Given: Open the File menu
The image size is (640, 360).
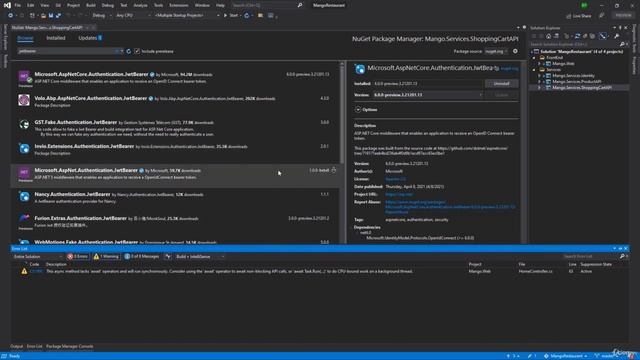Looking at the screenshot, I should click(18, 5).
